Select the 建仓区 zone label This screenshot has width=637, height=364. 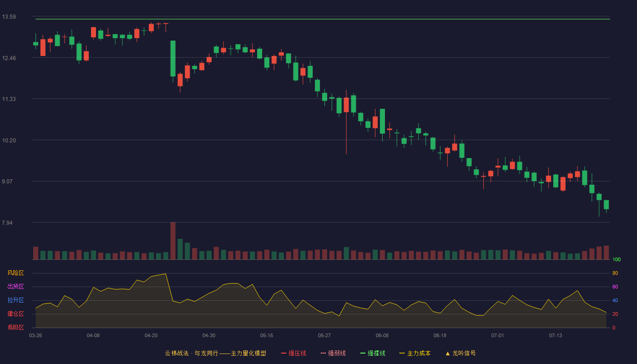pyautogui.click(x=16, y=314)
